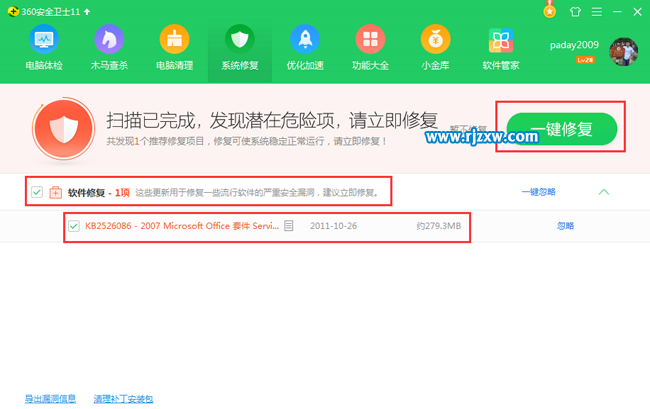650x409 pixels.
Task: Collapse the 软件修复 section chevron
Action: (604, 192)
